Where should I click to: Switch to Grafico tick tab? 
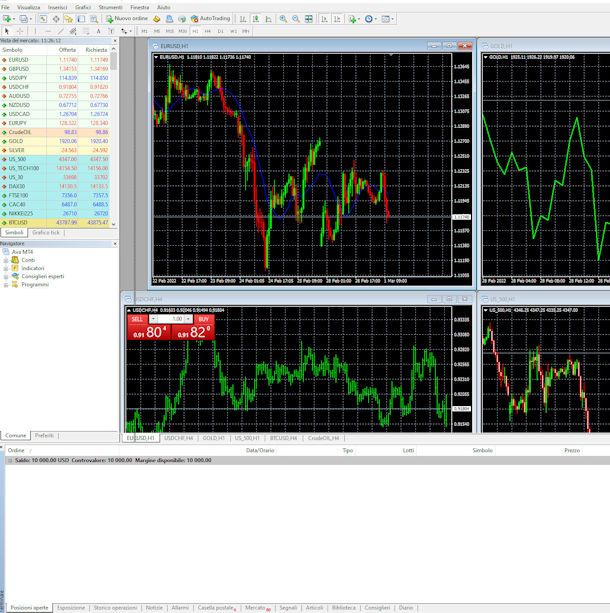(x=46, y=232)
